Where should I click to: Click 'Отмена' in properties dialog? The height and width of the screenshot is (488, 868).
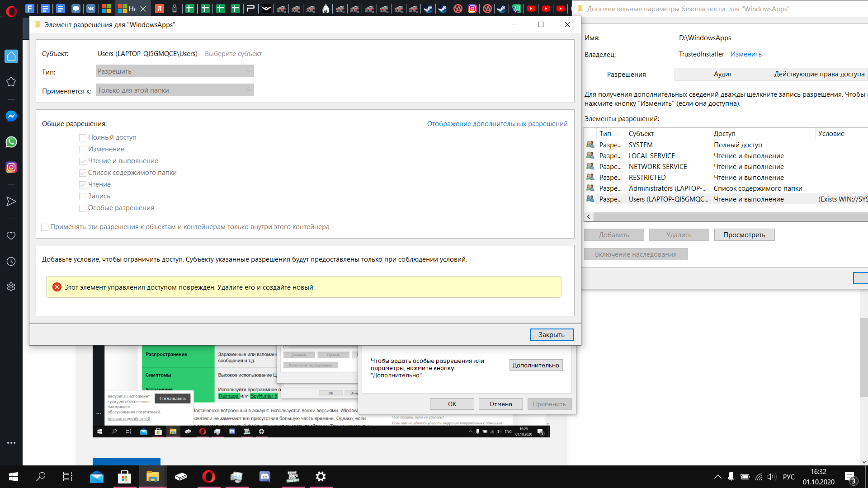(501, 404)
